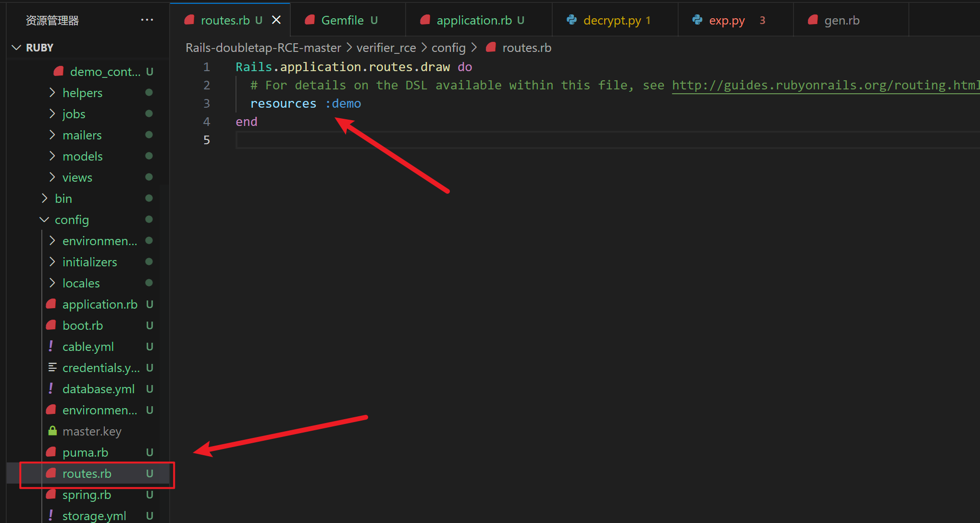
Task: Click the text-lines icon of credentials file
Action: pyautogui.click(x=52, y=368)
